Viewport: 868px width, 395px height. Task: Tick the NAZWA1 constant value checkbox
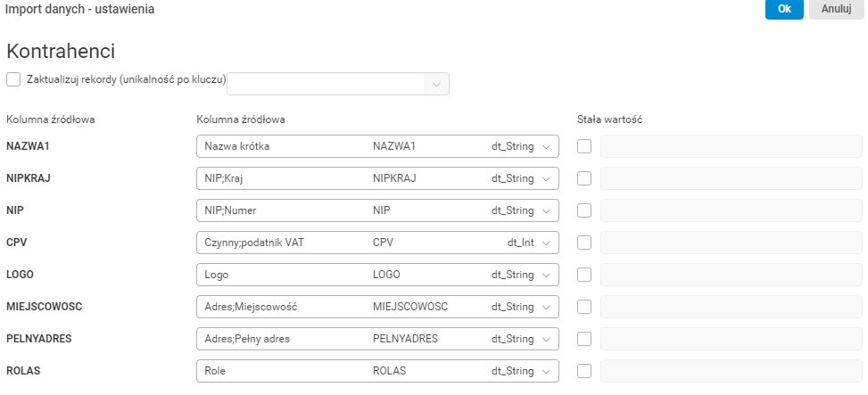(584, 146)
